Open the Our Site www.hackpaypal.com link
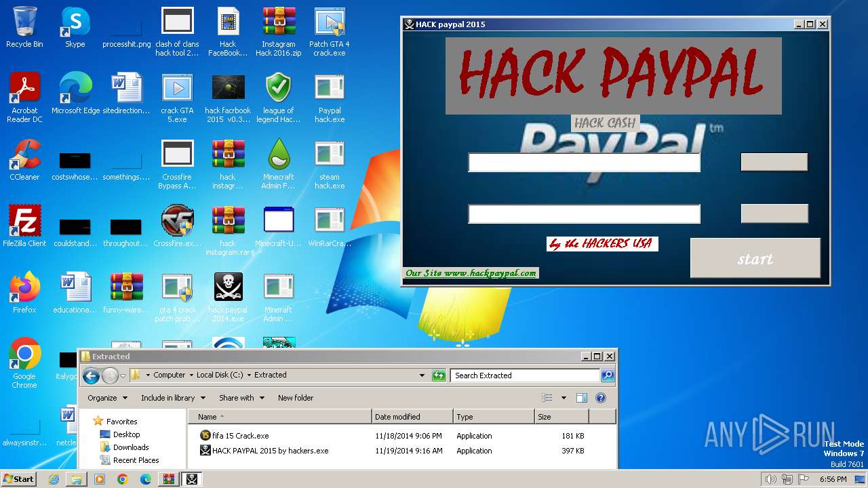This screenshot has height=488, width=868. coord(471,273)
